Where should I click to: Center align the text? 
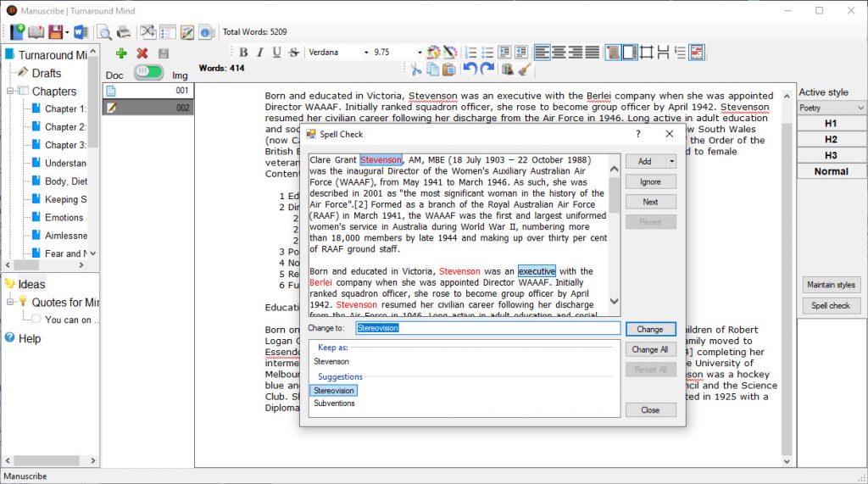tap(559, 52)
